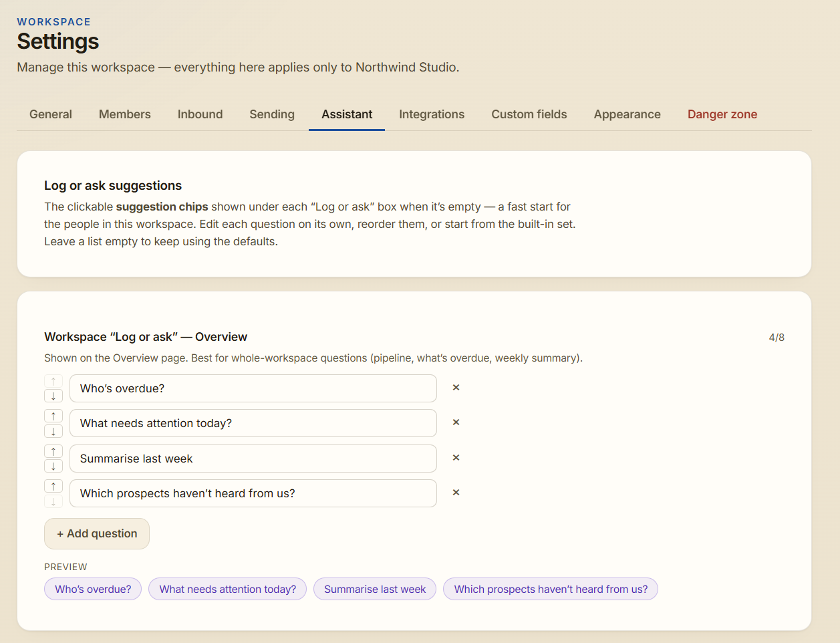Screen dimensions: 840x643
Task: Edit the "Summarise last week" field
Action: click(x=253, y=459)
